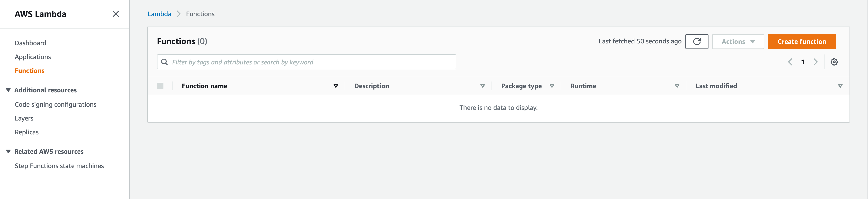Close the AWS Lambda side navigation

[x=116, y=14]
